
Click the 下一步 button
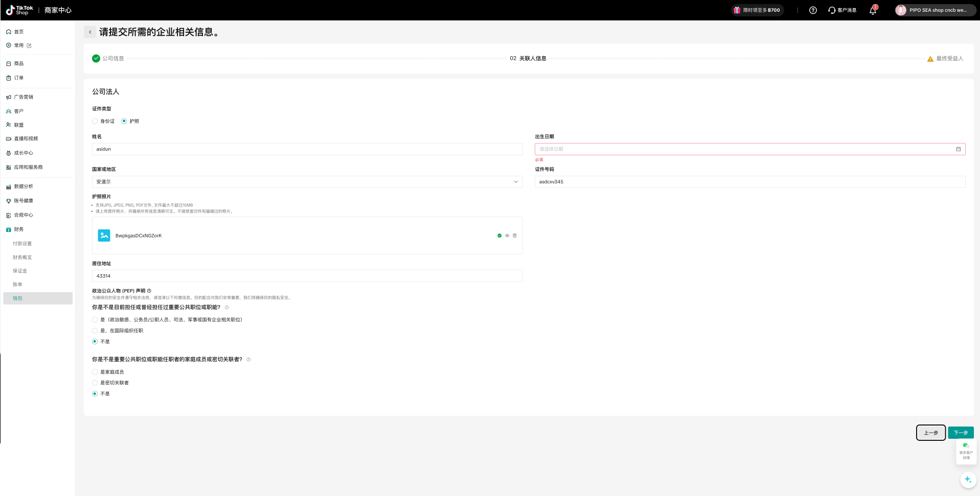pyautogui.click(x=960, y=433)
